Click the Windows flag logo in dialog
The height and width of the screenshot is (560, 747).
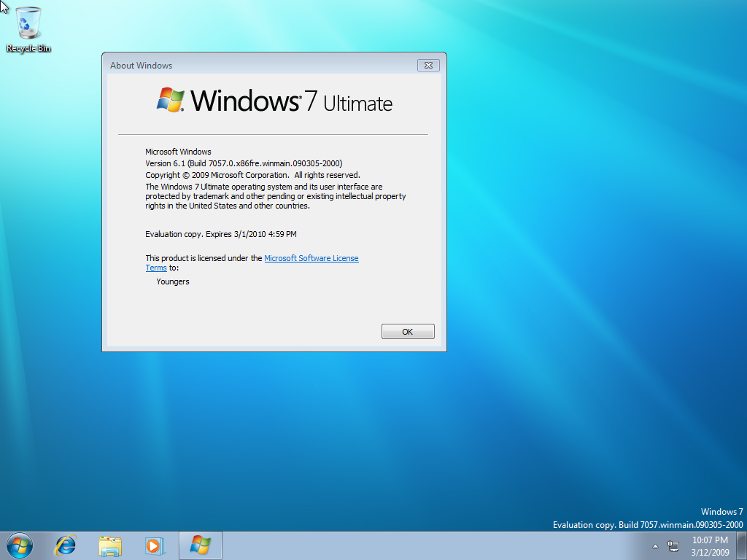click(171, 99)
